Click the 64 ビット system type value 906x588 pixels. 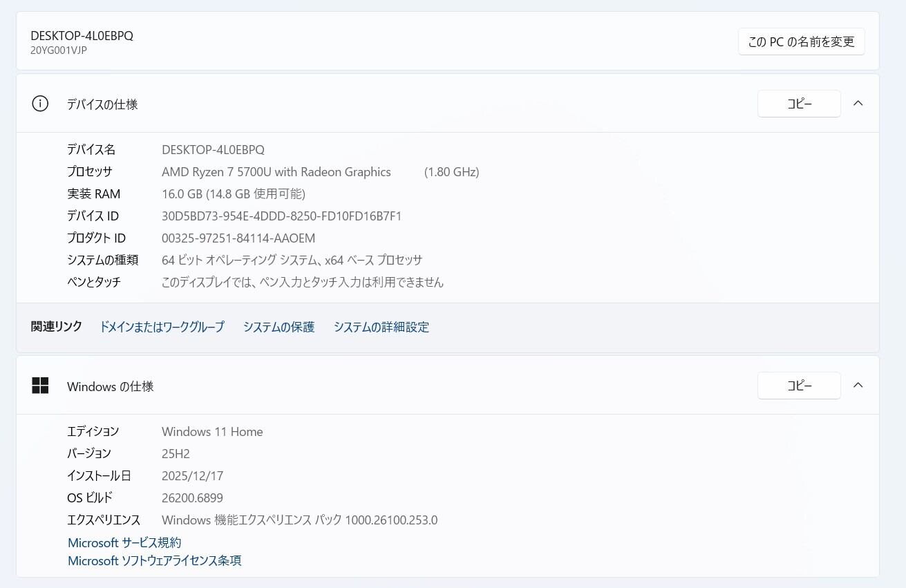(292, 260)
